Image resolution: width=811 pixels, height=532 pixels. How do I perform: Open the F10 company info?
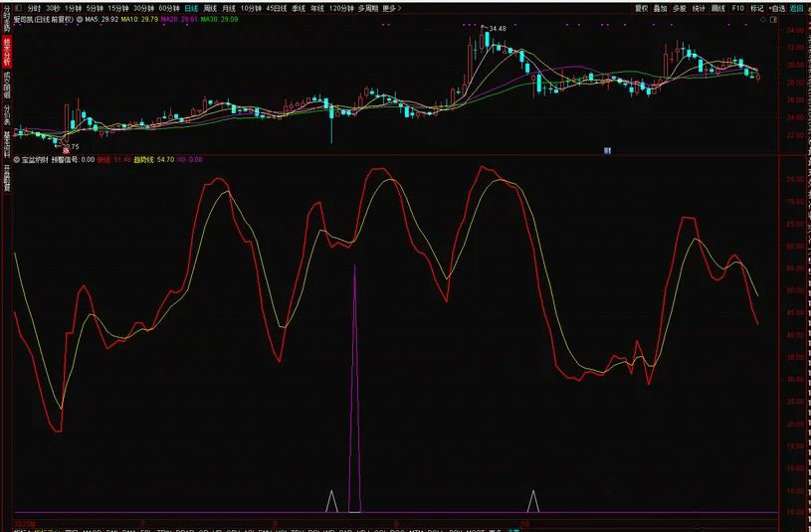point(737,7)
